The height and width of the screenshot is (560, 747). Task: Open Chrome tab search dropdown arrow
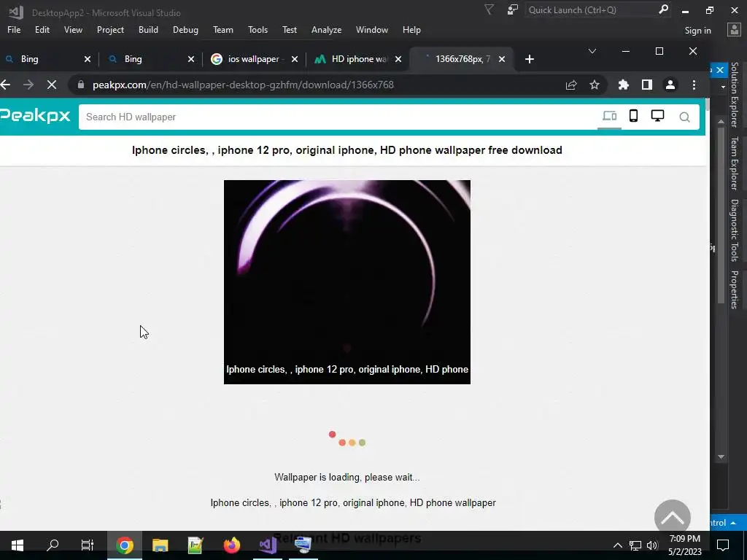[592, 51]
